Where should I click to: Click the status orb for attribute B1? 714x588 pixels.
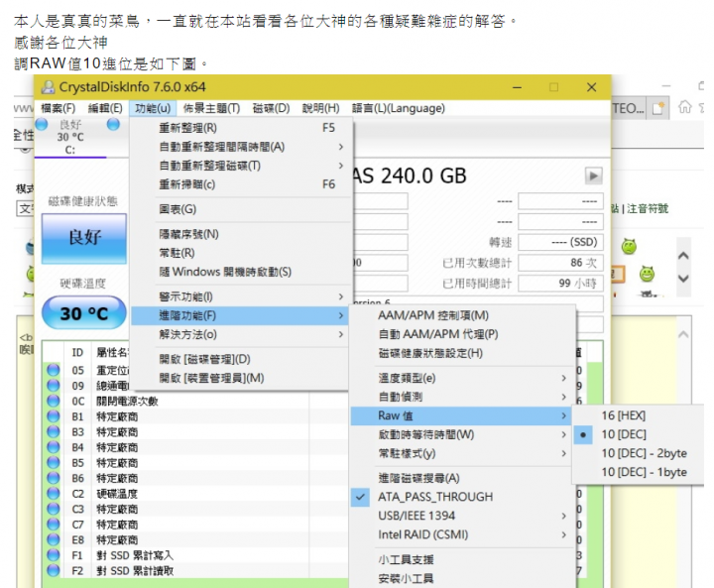54,416
